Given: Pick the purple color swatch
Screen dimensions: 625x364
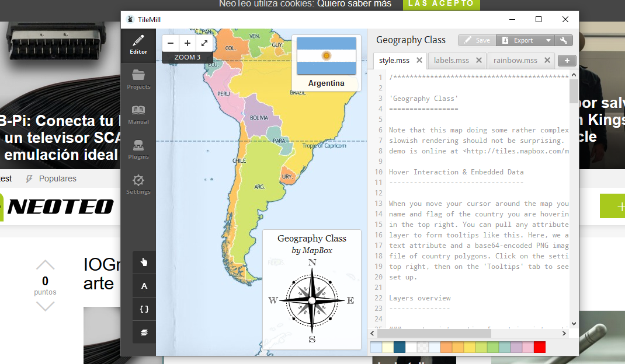Looking at the screenshot, I should (x=516, y=347).
